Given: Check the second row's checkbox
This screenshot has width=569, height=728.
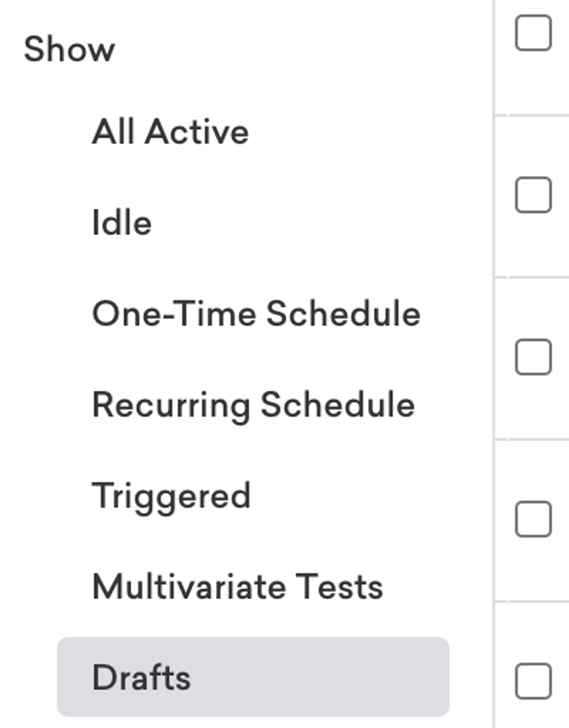Looking at the screenshot, I should point(533,195).
